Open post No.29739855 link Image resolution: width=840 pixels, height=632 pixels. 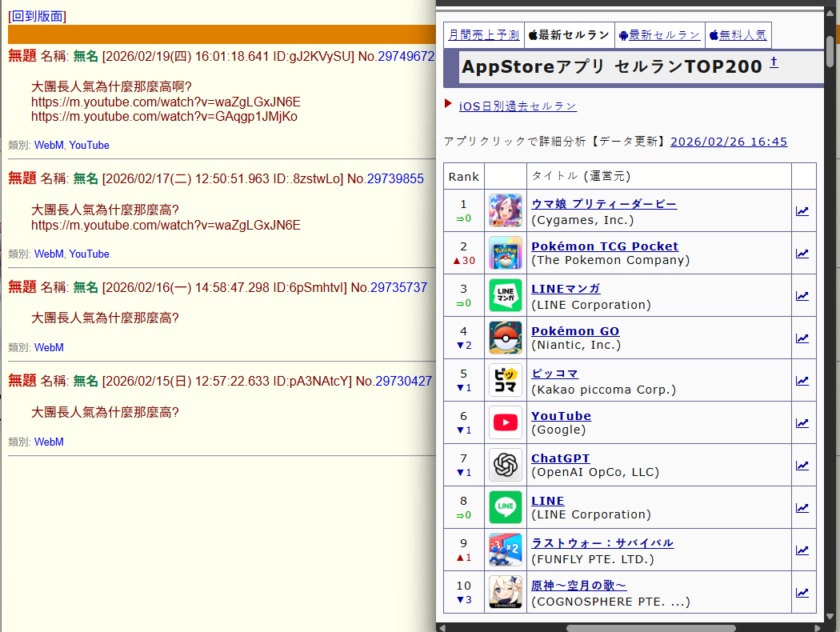click(x=395, y=178)
